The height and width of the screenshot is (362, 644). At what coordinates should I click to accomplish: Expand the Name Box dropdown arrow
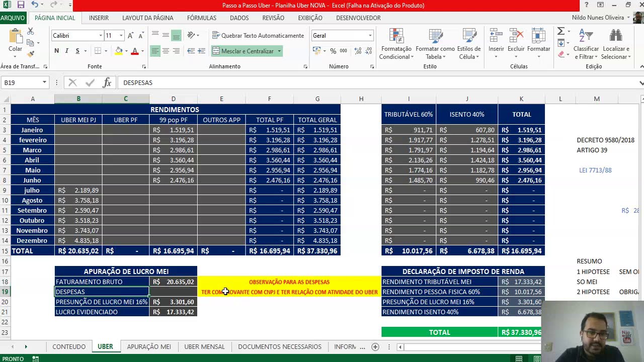44,82
